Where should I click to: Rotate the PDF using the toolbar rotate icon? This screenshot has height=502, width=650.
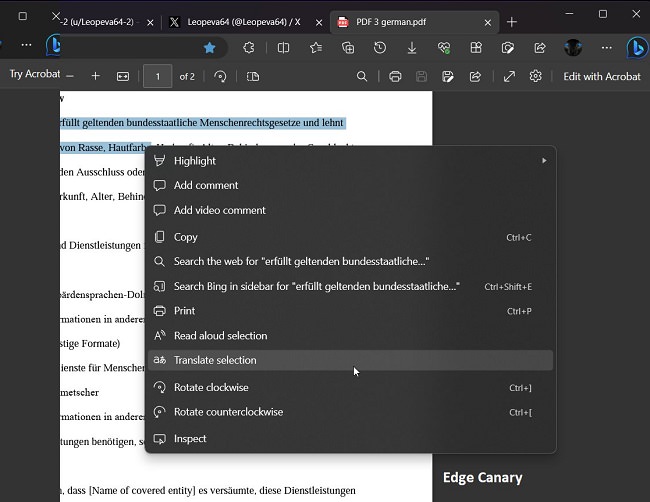pos(220,76)
